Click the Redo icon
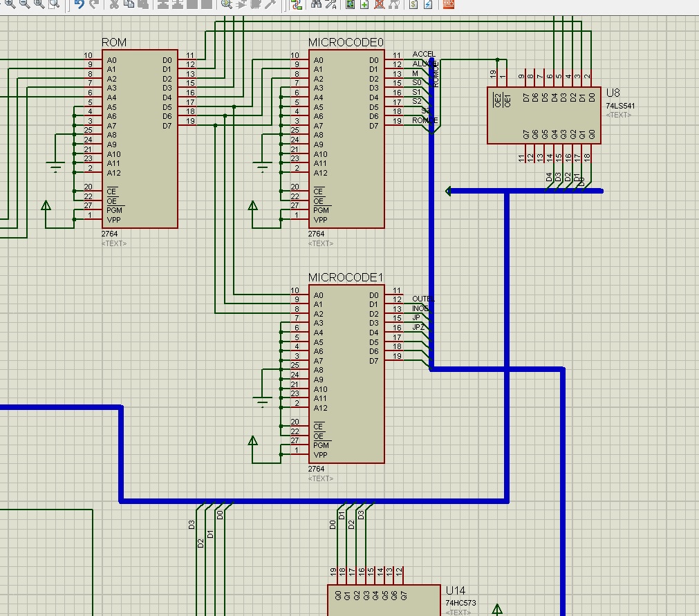Image resolution: width=699 pixels, height=616 pixels. 94,5
